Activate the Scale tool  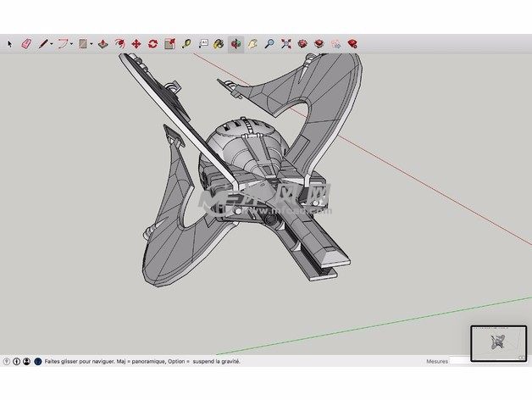click(169, 43)
